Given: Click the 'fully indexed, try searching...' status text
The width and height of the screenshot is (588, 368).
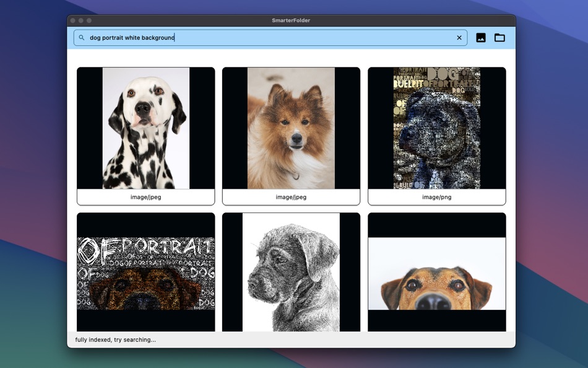Looking at the screenshot, I should 116,340.
